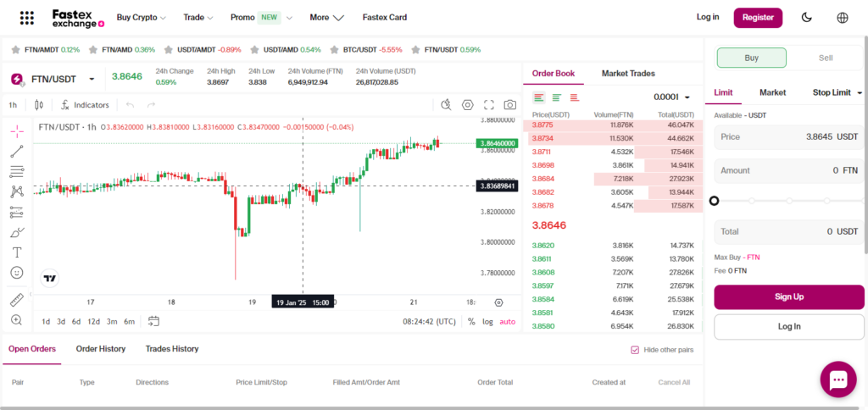Toggle dark mode moon icon
This screenshot has height=410, width=868.
click(807, 18)
